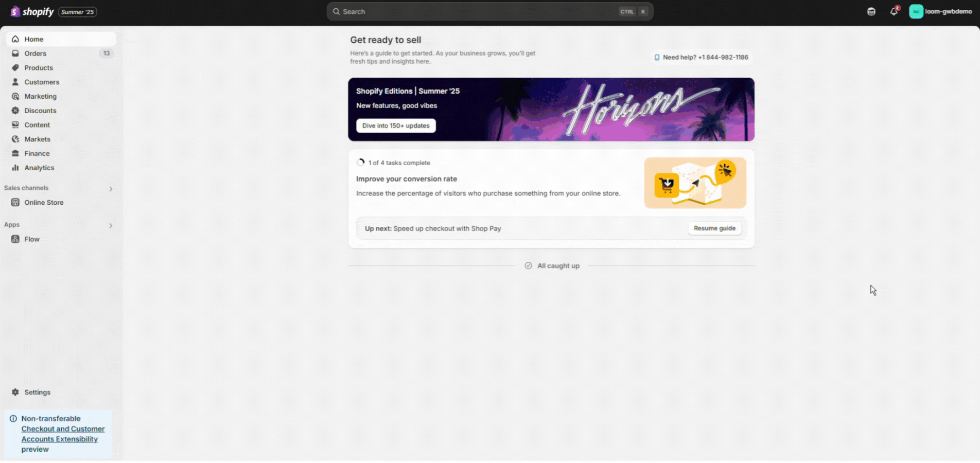This screenshot has width=980, height=463.
Task: Click the Content icon in the sidebar
Action: tap(15, 125)
